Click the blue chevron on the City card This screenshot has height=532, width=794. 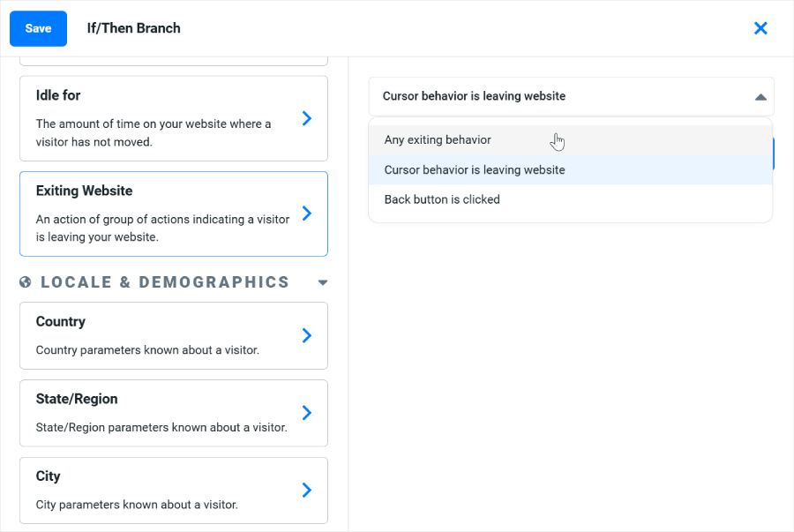click(306, 490)
